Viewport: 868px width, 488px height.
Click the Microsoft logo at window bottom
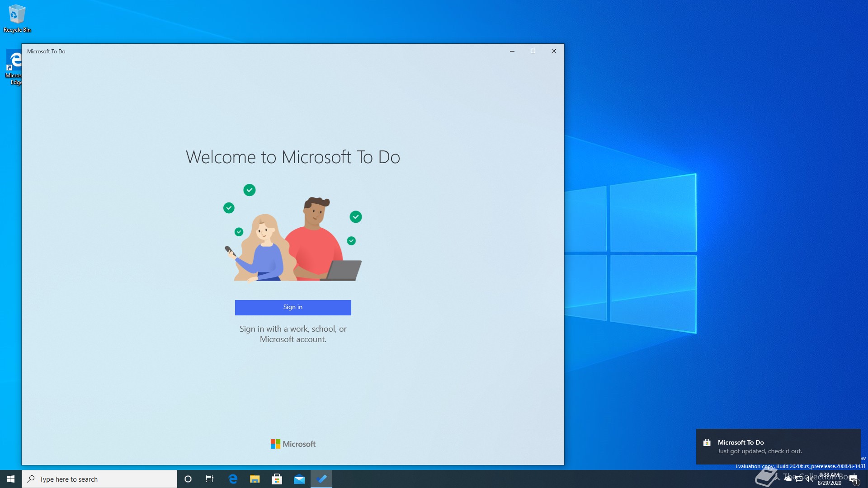tap(293, 444)
